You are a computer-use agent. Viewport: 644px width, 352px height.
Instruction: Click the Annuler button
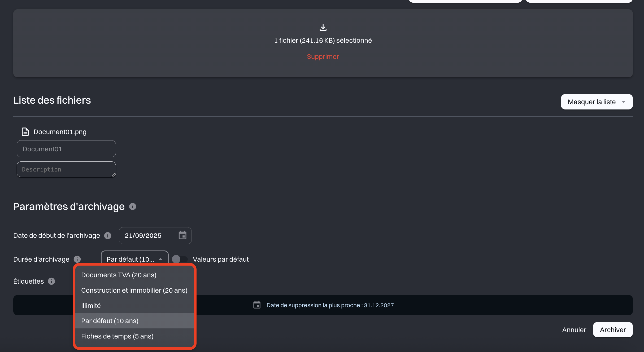(x=574, y=330)
